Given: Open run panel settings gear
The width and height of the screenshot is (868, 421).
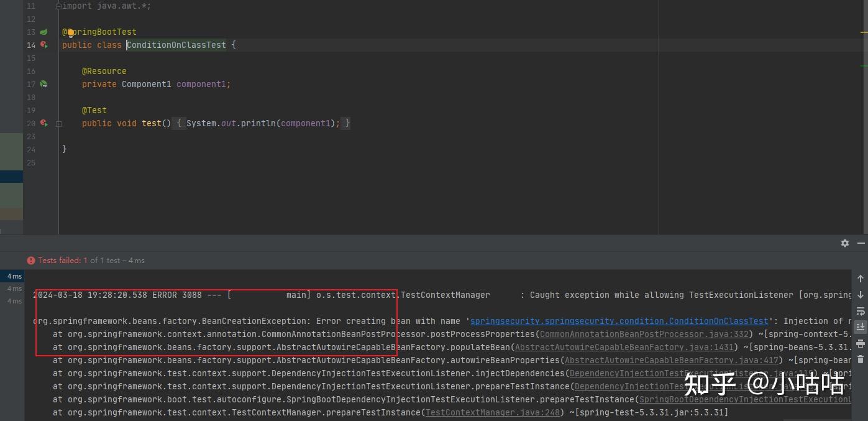Looking at the screenshot, I should click(845, 243).
